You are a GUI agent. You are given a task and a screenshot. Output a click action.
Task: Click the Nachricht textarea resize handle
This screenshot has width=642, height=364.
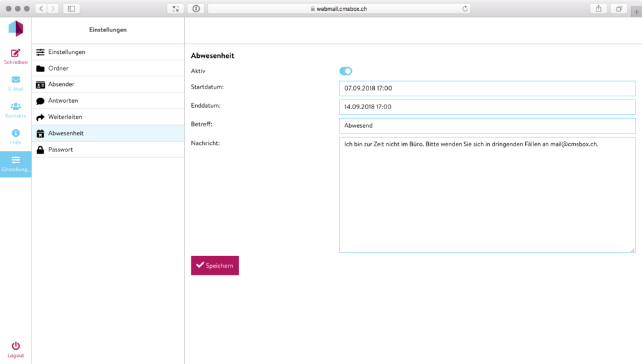pyautogui.click(x=632, y=250)
